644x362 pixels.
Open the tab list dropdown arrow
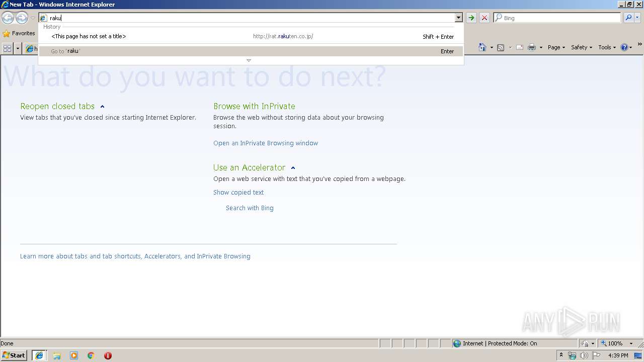click(x=18, y=48)
